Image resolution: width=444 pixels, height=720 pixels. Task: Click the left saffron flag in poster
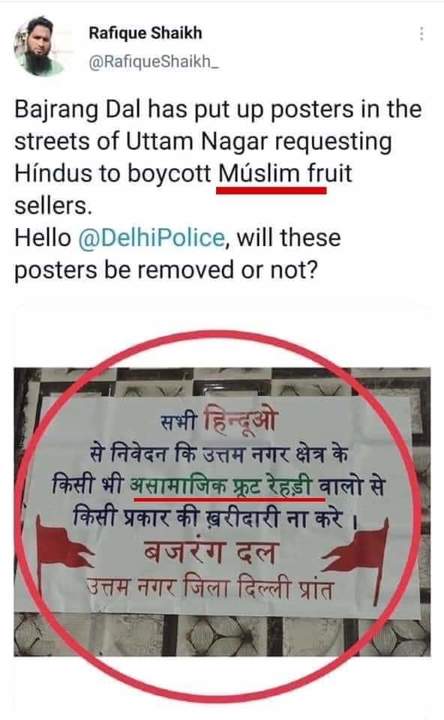(63, 551)
